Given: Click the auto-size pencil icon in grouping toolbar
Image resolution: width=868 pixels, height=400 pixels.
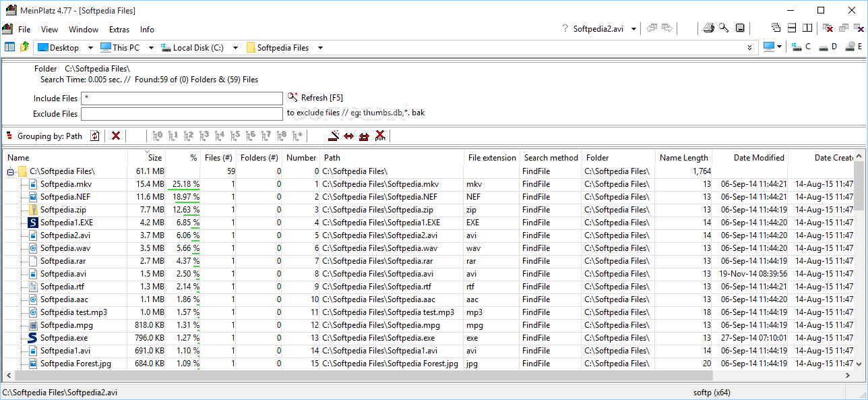Looking at the screenshot, I should click(x=333, y=136).
